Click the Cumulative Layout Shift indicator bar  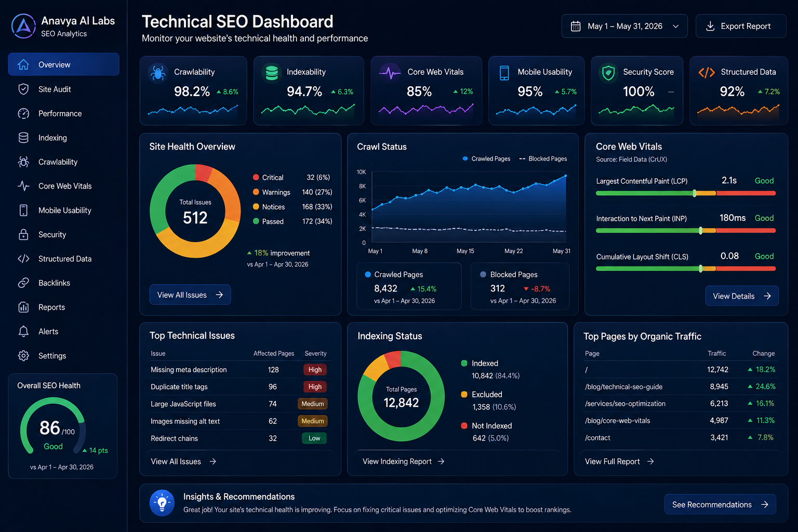[686, 269]
